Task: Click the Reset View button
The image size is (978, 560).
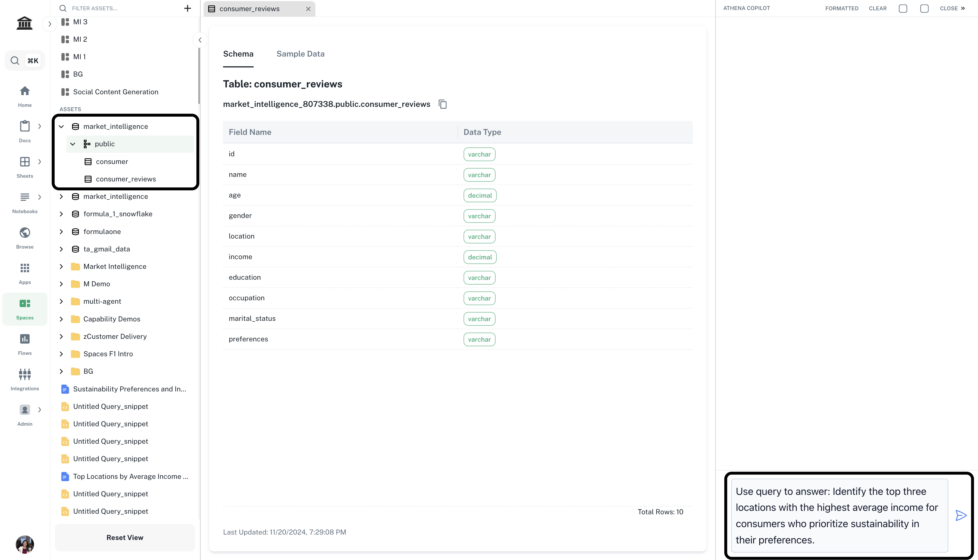Action: pos(125,537)
